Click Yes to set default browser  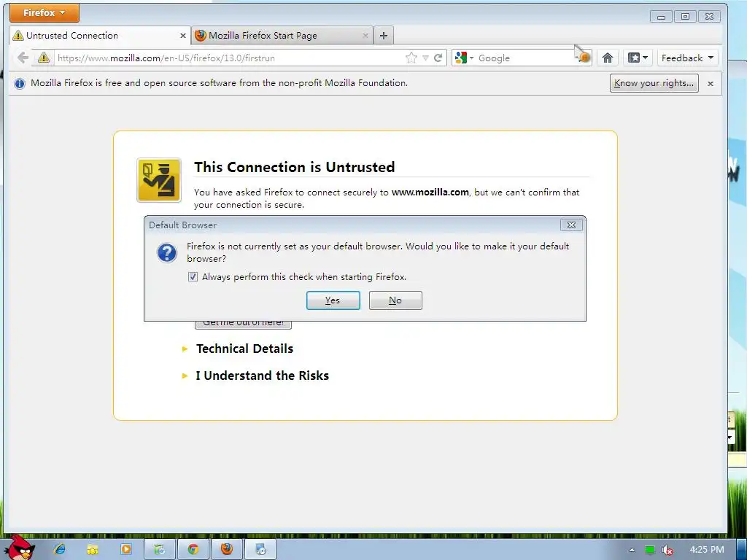click(333, 300)
